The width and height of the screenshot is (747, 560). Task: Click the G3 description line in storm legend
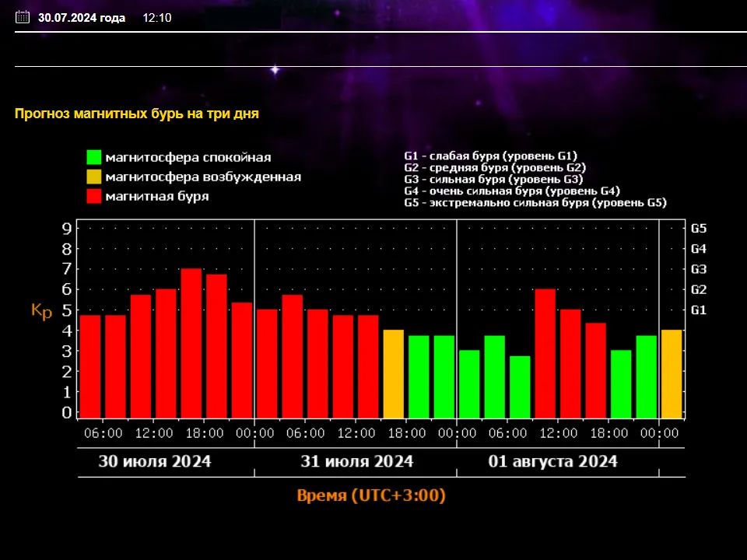click(494, 179)
